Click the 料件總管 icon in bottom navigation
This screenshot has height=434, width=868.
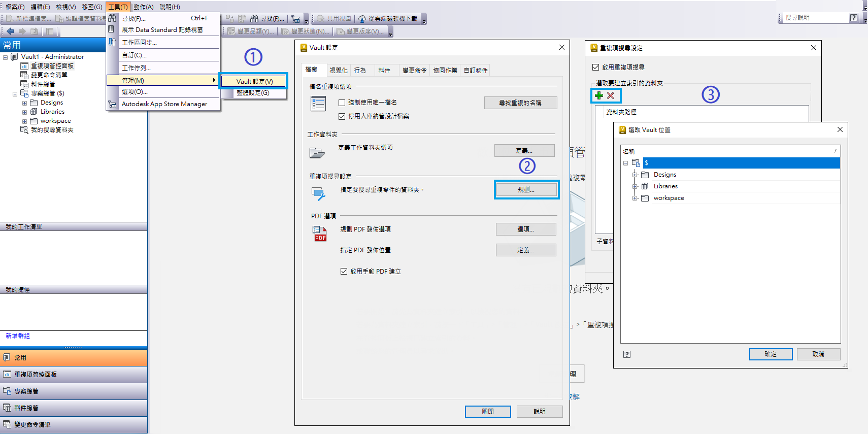click(x=7, y=408)
